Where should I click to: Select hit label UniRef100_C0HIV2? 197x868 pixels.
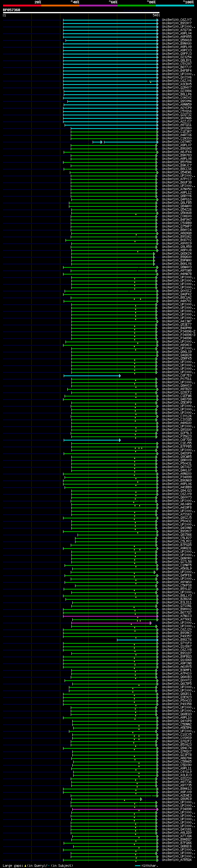pyautogui.click(x=176, y=98)
